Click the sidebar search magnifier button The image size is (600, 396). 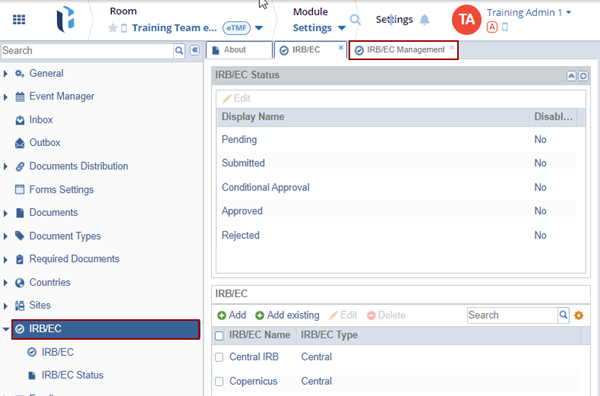point(179,51)
